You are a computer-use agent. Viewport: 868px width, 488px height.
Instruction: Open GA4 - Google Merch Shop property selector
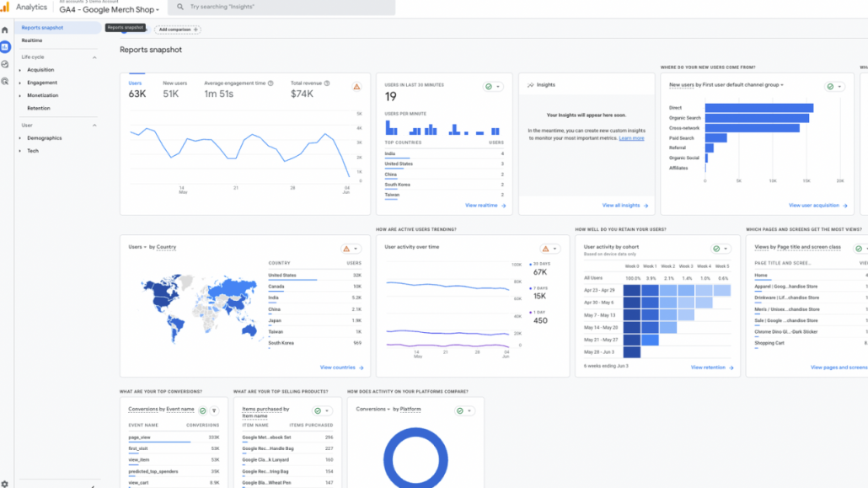(x=109, y=9)
